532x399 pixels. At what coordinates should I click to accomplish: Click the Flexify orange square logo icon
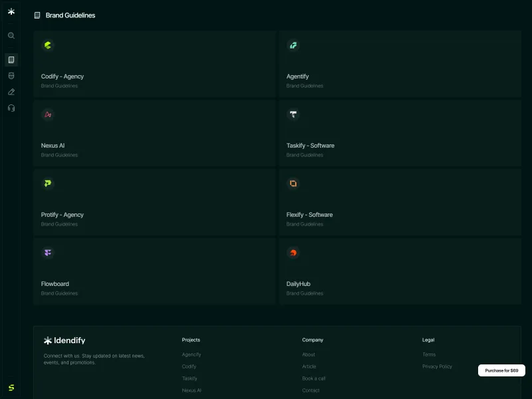(293, 184)
